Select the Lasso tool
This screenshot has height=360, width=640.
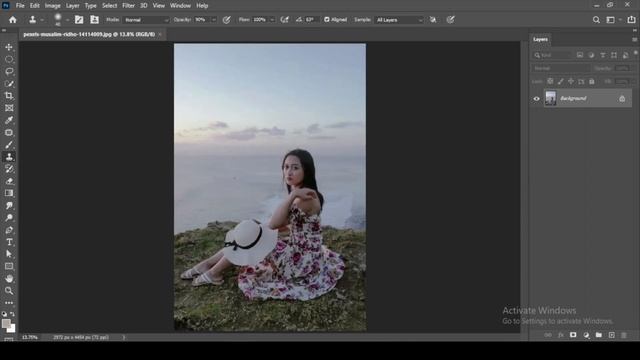(x=9, y=71)
